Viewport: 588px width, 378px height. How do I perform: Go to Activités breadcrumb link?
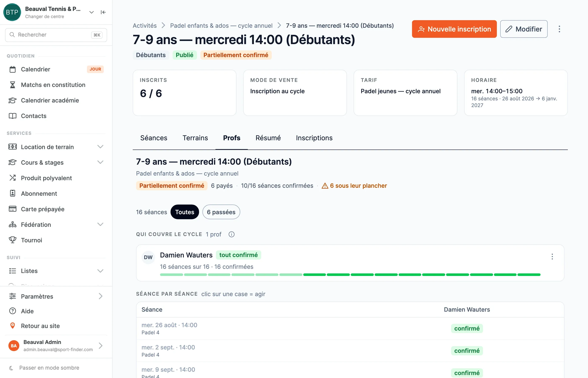(144, 26)
